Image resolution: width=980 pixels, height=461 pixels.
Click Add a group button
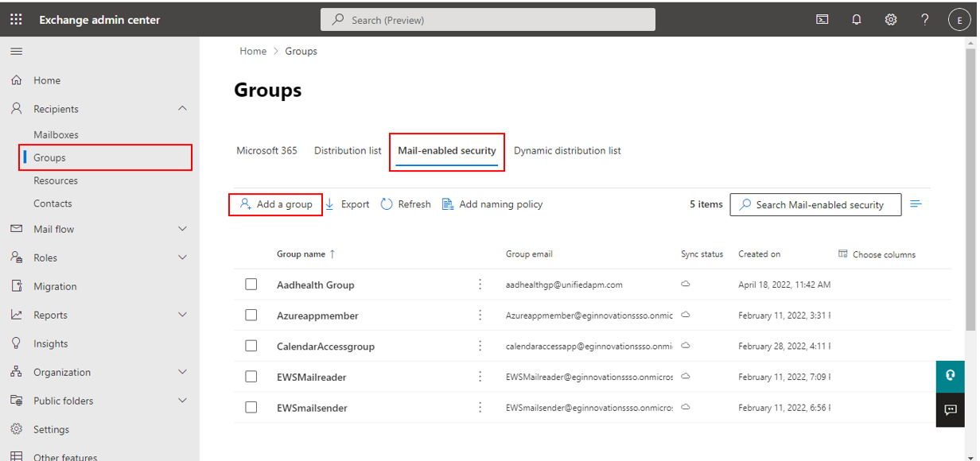[276, 204]
